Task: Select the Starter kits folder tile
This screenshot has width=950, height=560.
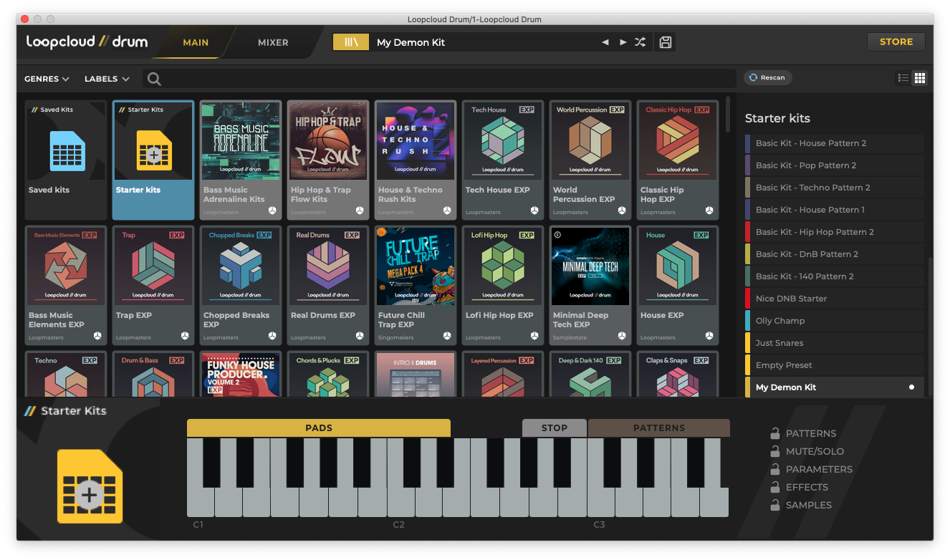Action: point(153,160)
